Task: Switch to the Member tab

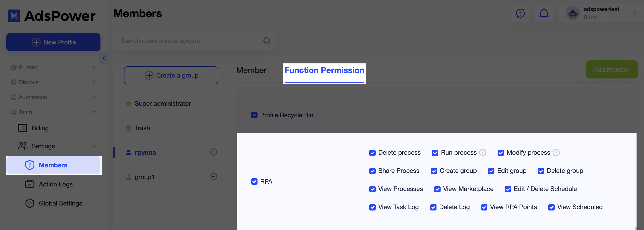Action: 251,70
